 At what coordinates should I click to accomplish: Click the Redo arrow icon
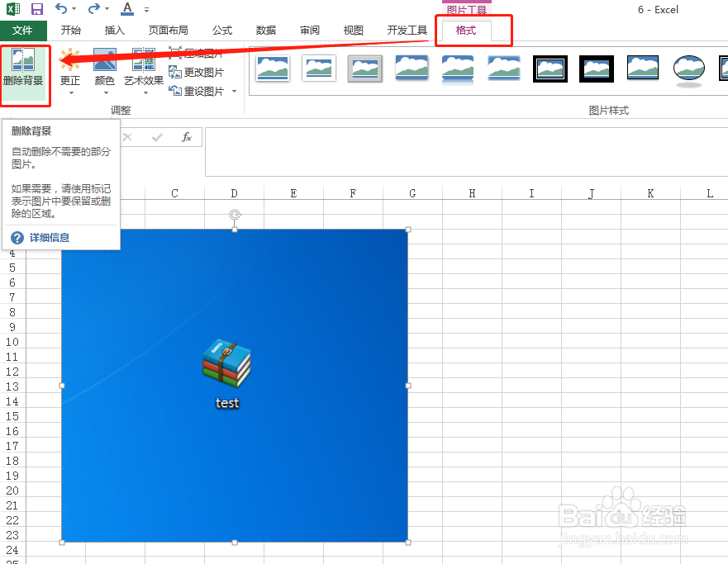(x=94, y=8)
